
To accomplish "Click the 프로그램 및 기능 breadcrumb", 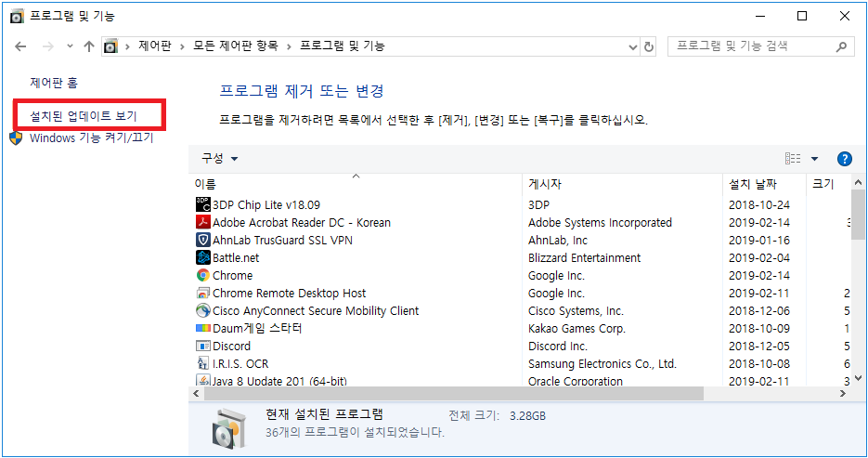I will tap(343, 46).
